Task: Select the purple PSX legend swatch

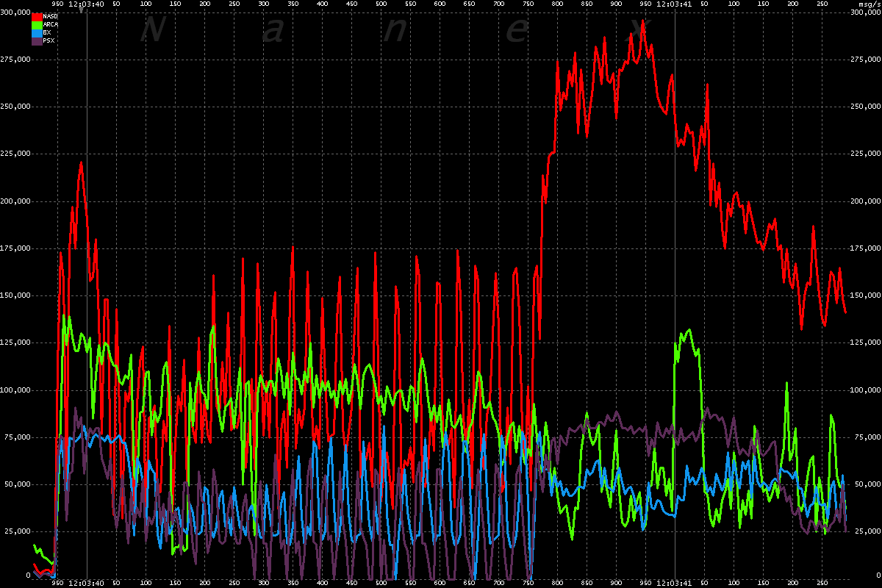Action: click(37, 40)
